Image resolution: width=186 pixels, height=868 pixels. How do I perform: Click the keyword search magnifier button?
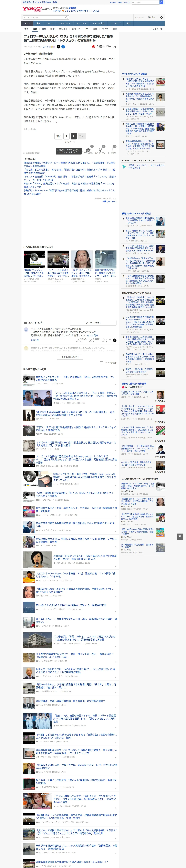coord(67,18)
